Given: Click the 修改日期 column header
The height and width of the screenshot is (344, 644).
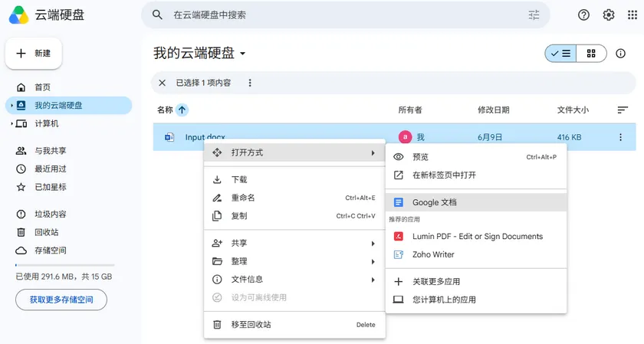Looking at the screenshot, I should point(493,110).
